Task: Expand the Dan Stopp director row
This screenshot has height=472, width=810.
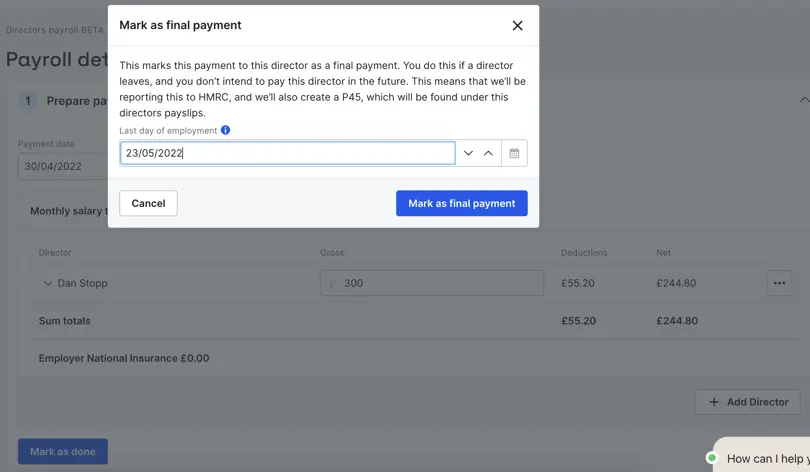Action: coord(48,283)
